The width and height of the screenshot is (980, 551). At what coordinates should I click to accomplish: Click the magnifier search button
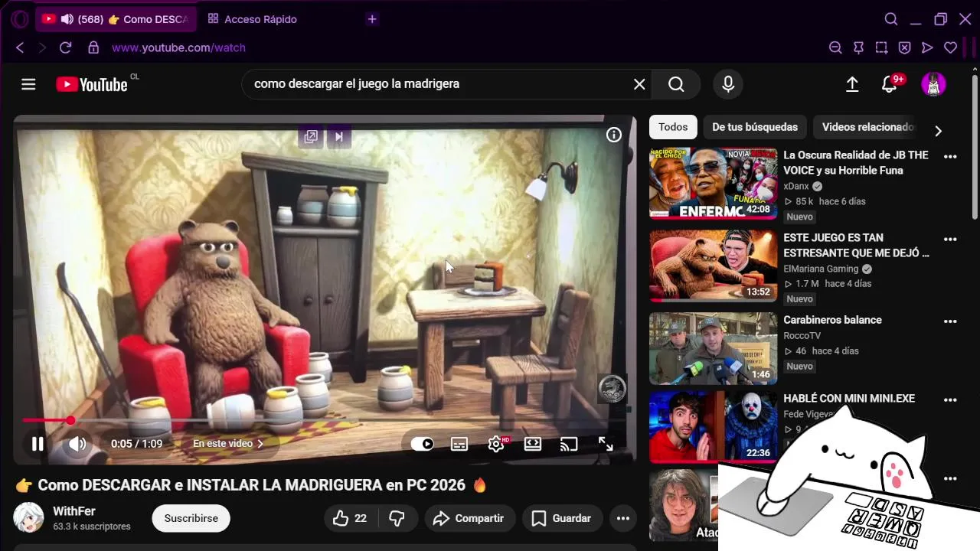pyautogui.click(x=676, y=84)
